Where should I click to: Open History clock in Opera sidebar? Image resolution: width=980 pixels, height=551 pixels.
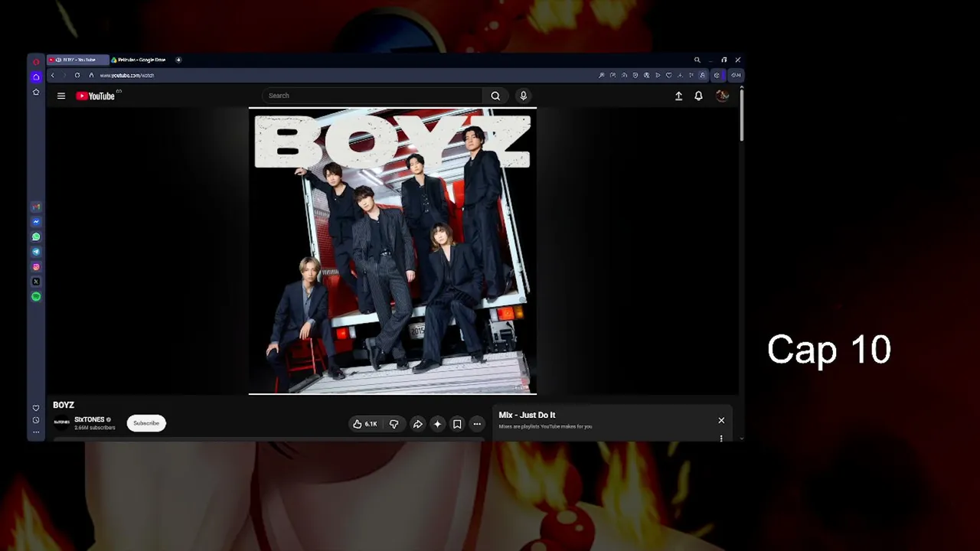(36, 420)
